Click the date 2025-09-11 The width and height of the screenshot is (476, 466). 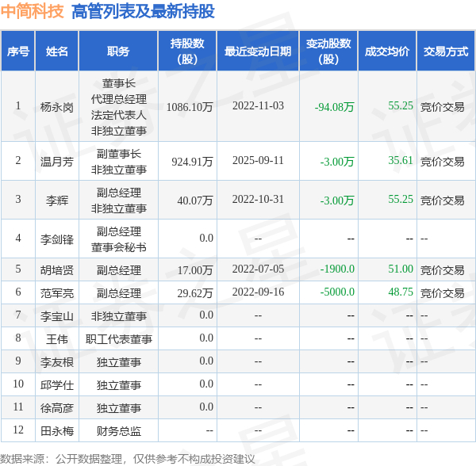point(258,160)
